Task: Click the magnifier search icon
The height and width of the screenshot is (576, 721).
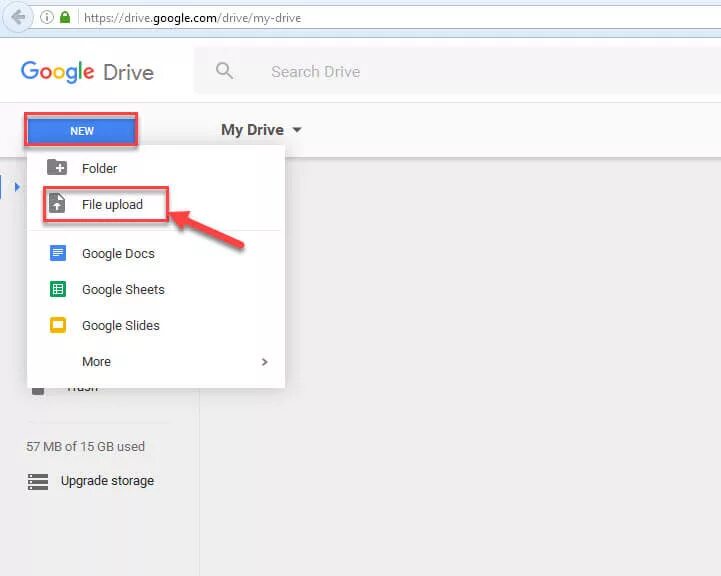Action: (x=224, y=71)
